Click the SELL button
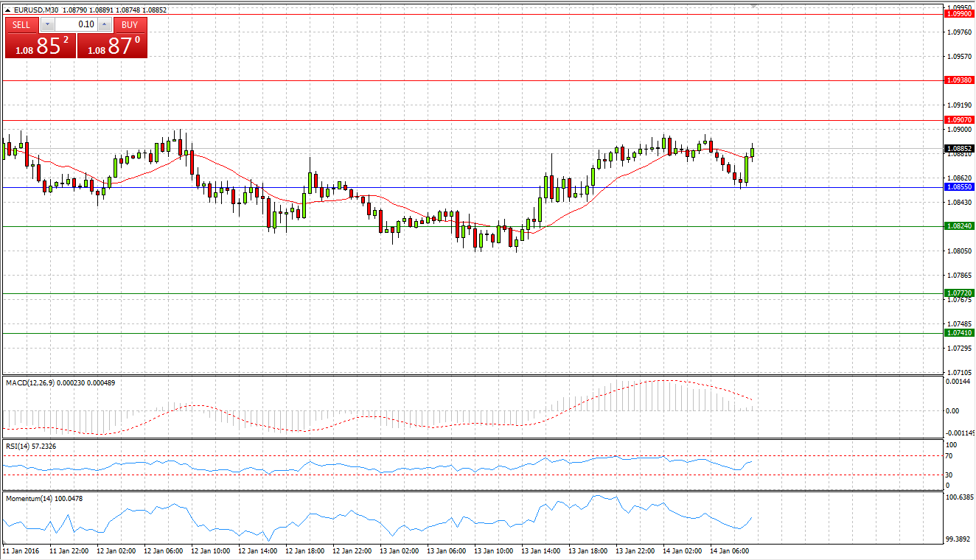The width and height of the screenshot is (976, 560). [x=21, y=24]
